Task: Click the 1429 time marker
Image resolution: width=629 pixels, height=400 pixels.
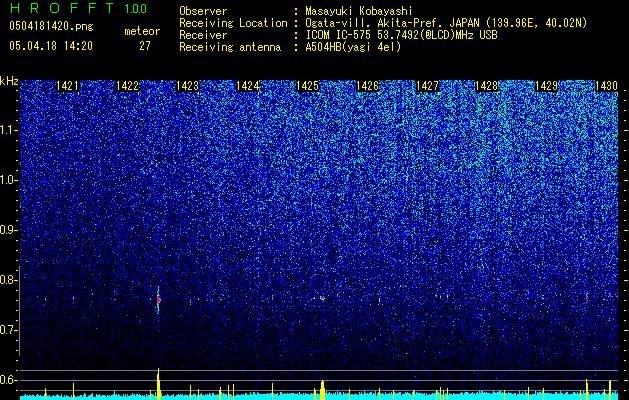Action: click(546, 86)
